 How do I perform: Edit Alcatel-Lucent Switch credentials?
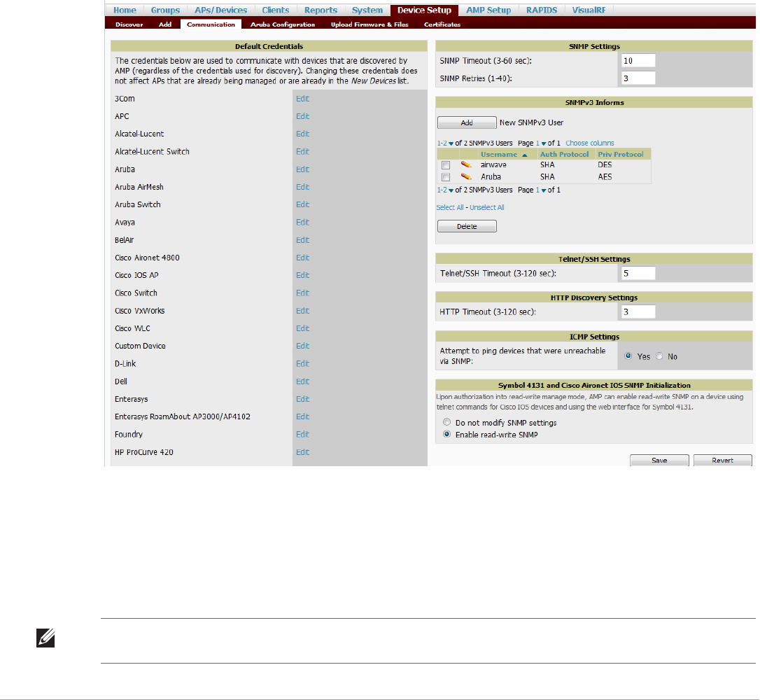tap(302, 152)
